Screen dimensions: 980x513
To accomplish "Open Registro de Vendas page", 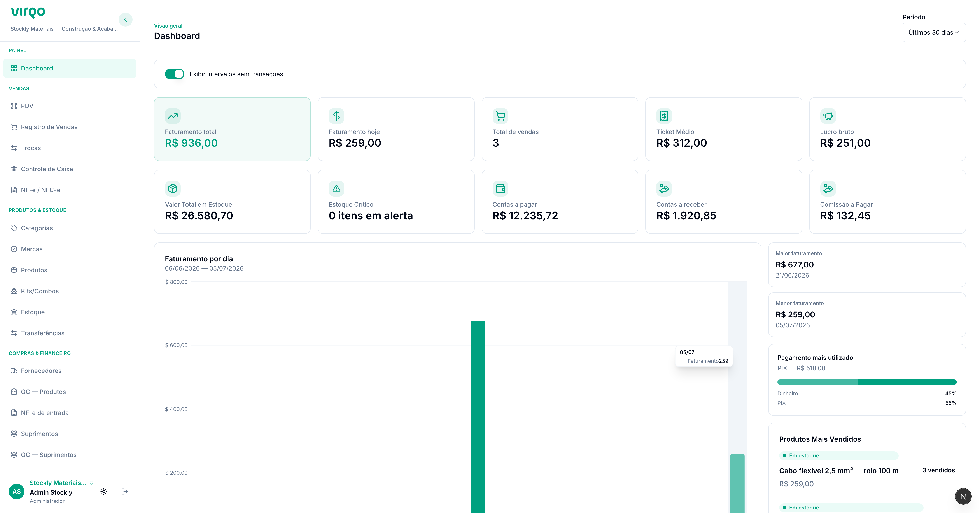I will point(70,127).
